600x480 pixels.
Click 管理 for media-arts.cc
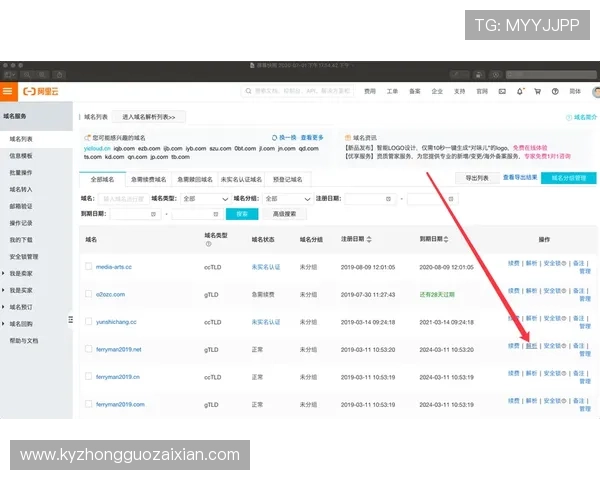pyautogui.click(x=585, y=271)
